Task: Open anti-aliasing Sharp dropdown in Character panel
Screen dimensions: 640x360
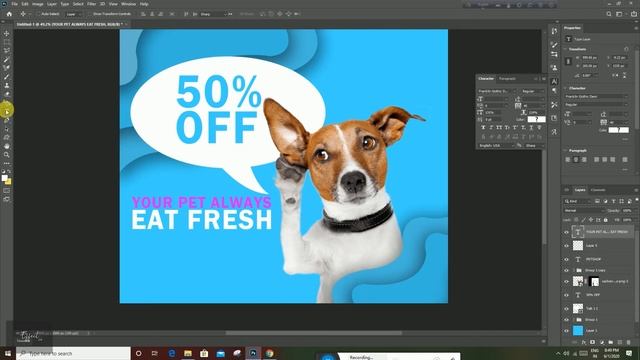Action: (x=534, y=145)
